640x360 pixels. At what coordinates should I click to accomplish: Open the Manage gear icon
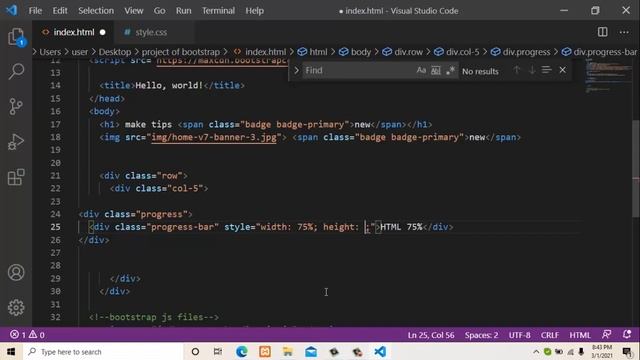click(x=16, y=307)
